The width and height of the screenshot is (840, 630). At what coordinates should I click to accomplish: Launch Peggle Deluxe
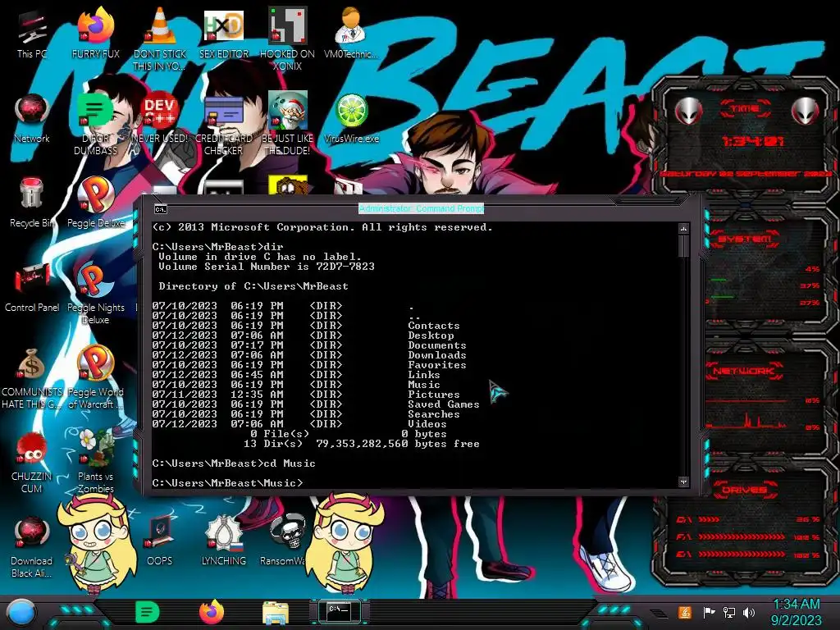(95, 203)
